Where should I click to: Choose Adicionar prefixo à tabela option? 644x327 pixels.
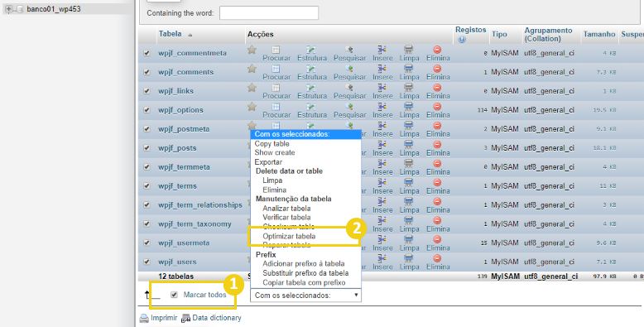(304, 264)
